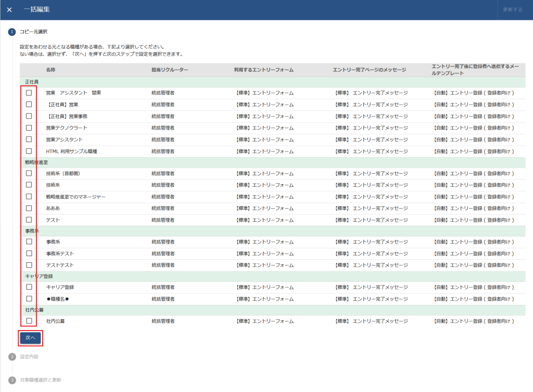Image resolution: width=533 pixels, height=392 pixels.
Task: Click the 更新する button
Action: pos(512,9)
